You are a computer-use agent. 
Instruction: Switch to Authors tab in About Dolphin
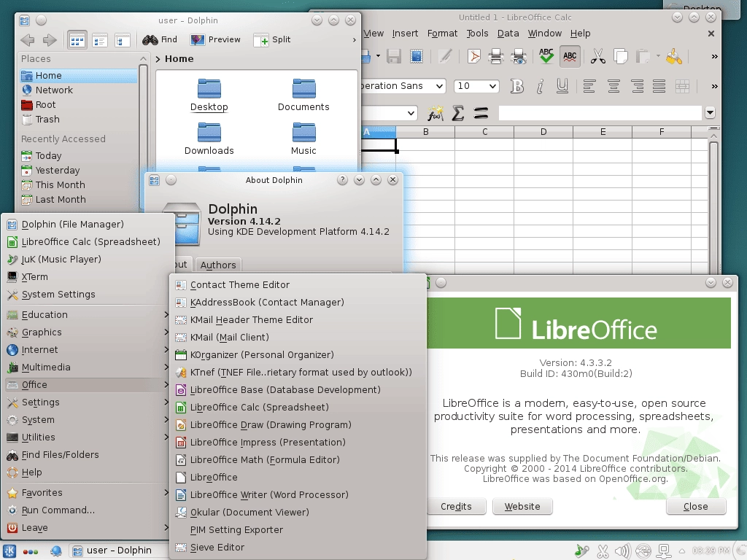click(x=218, y=265)
